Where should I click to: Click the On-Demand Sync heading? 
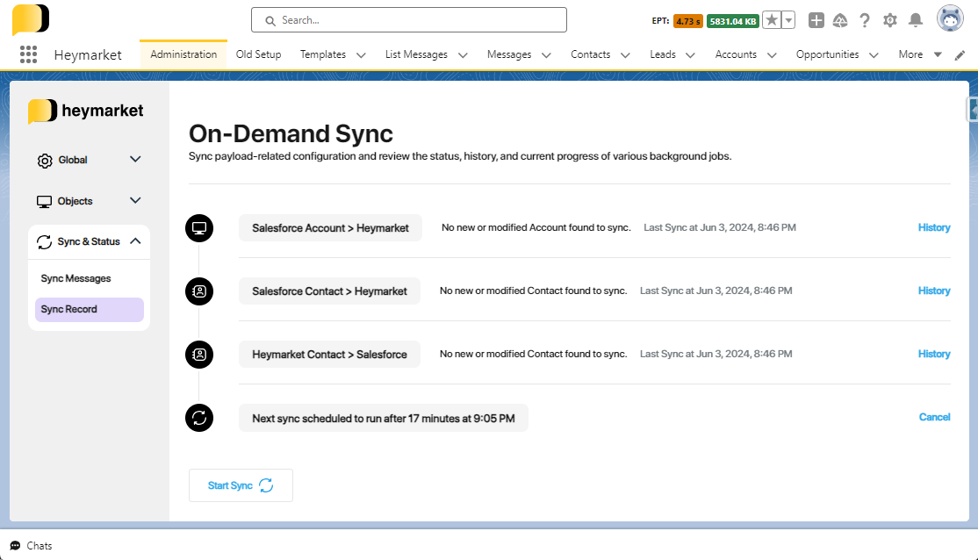tap(291, 133)
